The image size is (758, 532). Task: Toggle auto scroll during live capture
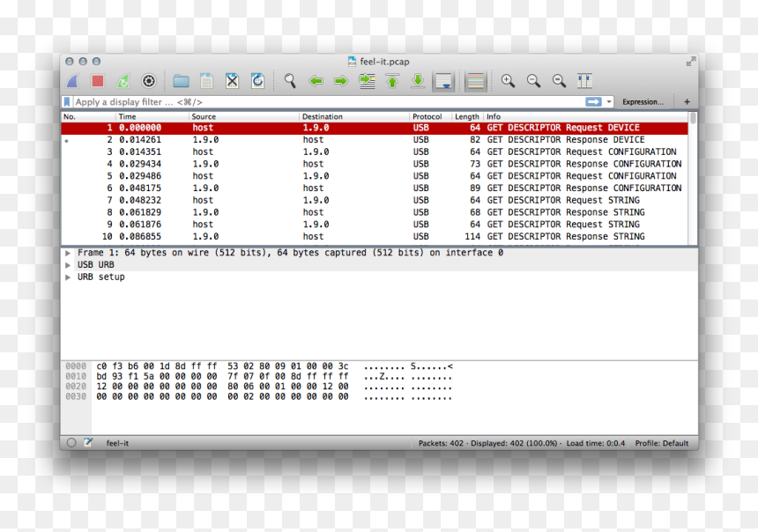443,81
